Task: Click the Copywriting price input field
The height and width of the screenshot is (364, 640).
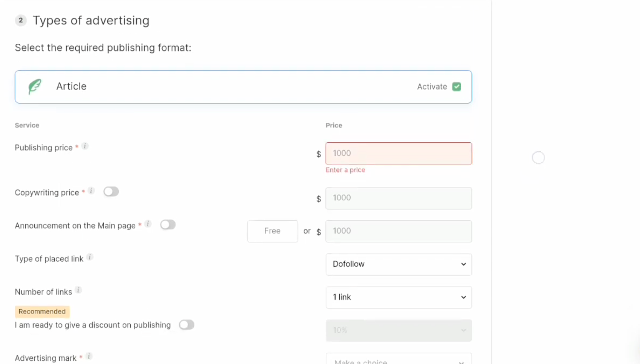Action: [398, 198]
